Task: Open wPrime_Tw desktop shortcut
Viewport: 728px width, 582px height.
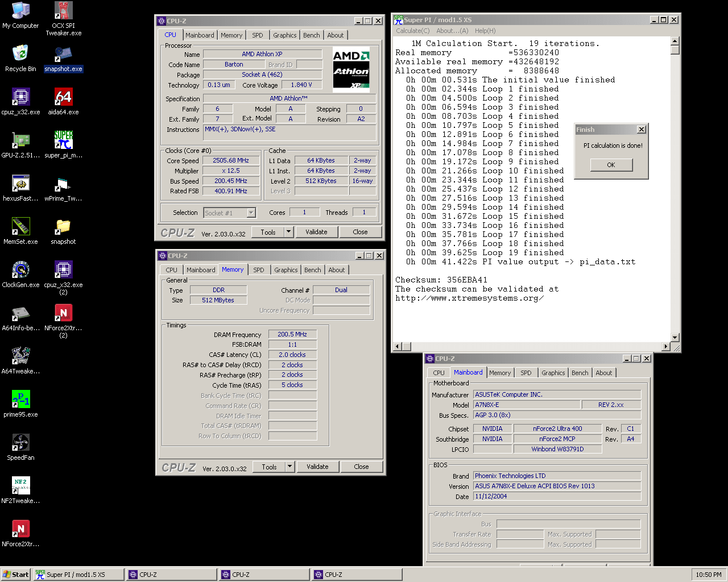Action: [x=63, y=188]
